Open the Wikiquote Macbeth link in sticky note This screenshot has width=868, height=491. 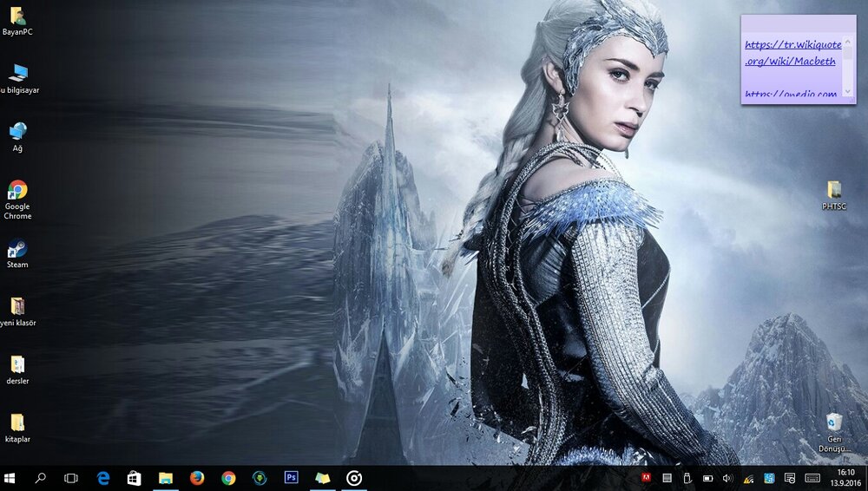point(792,53)
